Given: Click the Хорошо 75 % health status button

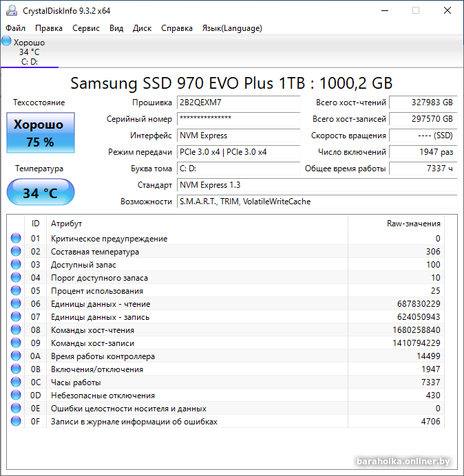Looking at the screenshot, I should [41, 133].
